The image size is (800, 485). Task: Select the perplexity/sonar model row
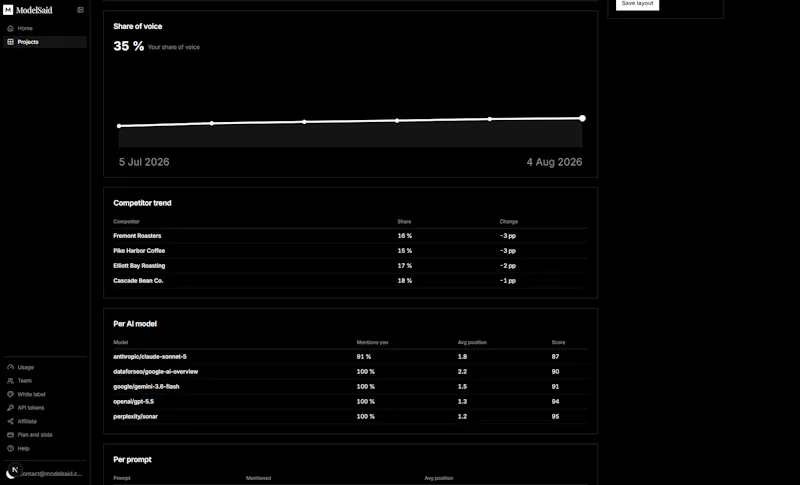[350, 417]
